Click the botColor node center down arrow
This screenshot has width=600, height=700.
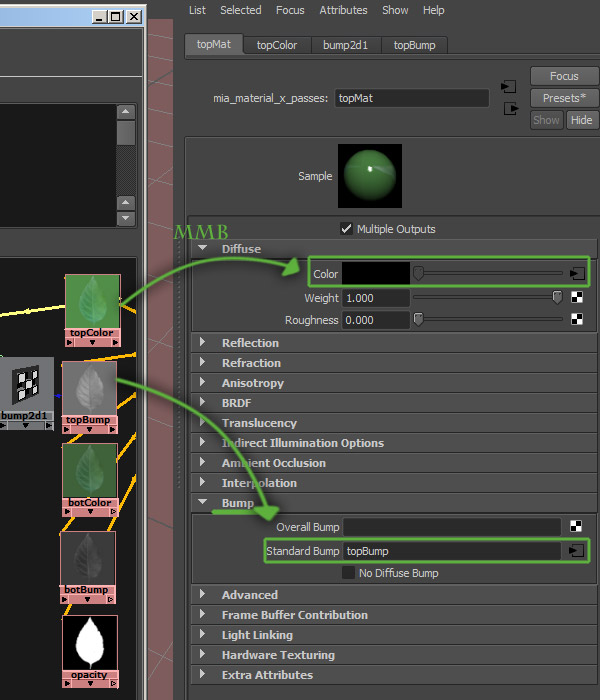point(90,512)
